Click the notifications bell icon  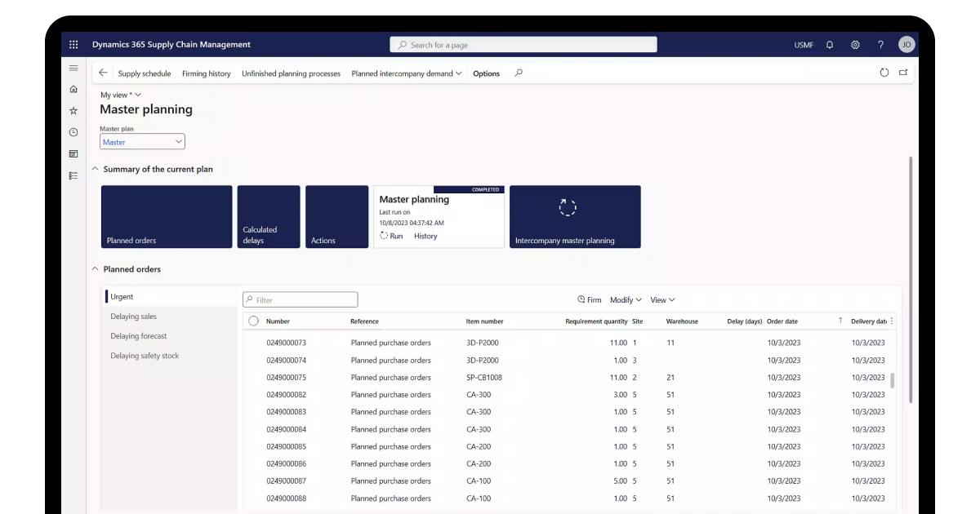tap(828, 44)
